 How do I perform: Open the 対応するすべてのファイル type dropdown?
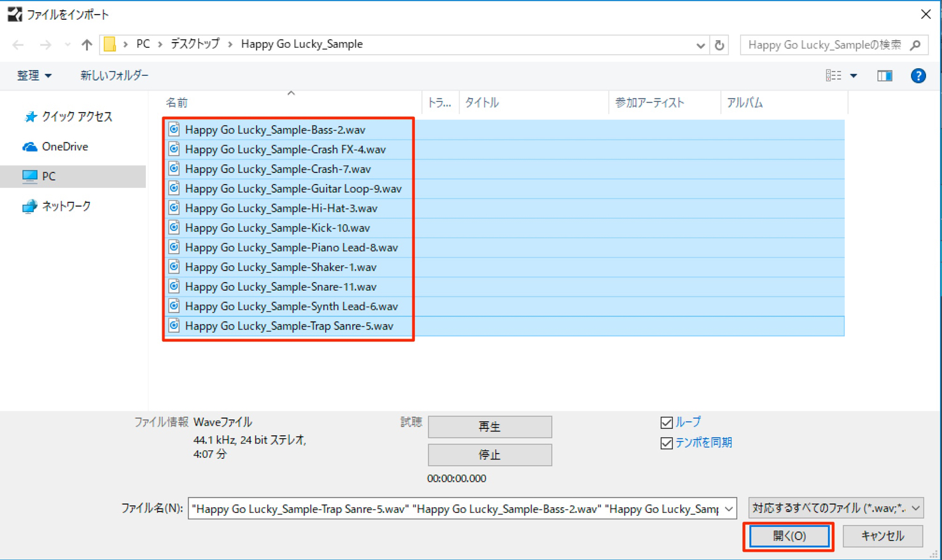coord(836,508)
